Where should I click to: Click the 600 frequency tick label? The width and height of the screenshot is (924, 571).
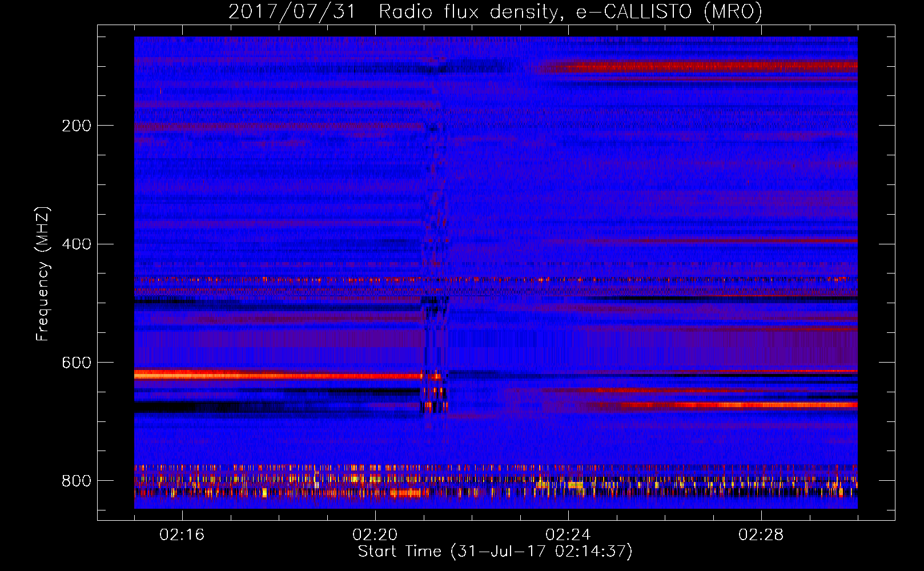click(77, 363)
